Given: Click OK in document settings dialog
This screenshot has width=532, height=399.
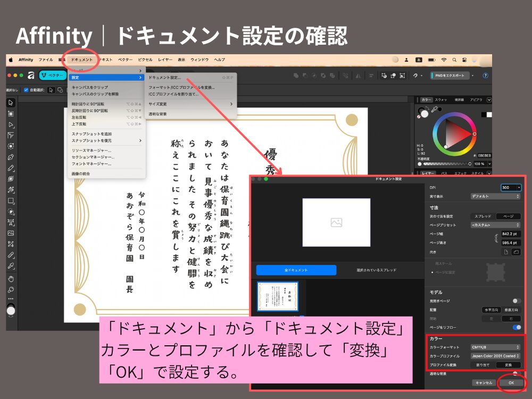Looking at the screenshot, I should tap(511, 383).
